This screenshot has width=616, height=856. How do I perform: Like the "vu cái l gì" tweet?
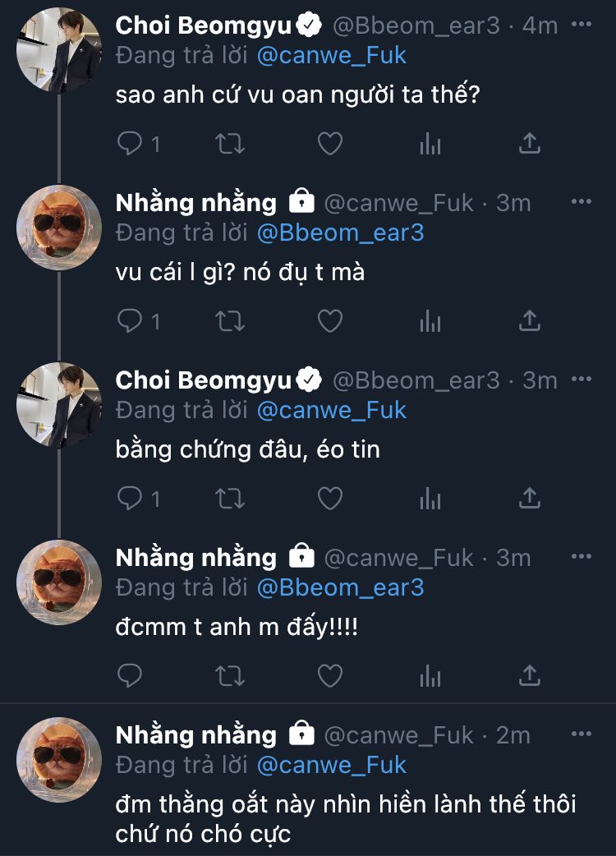[329, 321]
